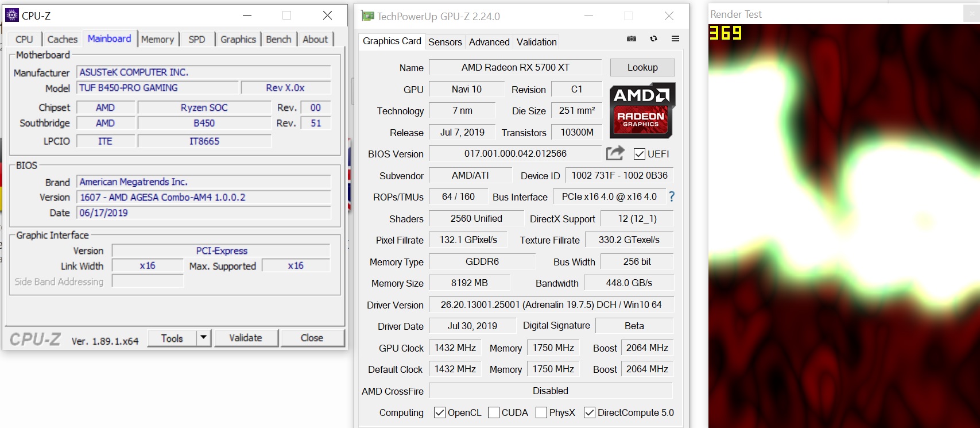Click the Bus Interface PCIe x16 4.0 field
980x428 pixels.
click(x=609, y=196)
